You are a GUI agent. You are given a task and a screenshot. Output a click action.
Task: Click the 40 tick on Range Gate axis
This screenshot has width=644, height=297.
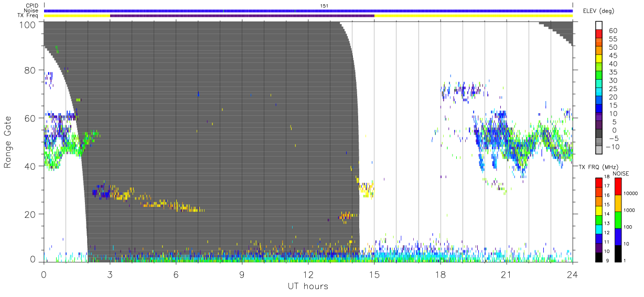point(31,166)
